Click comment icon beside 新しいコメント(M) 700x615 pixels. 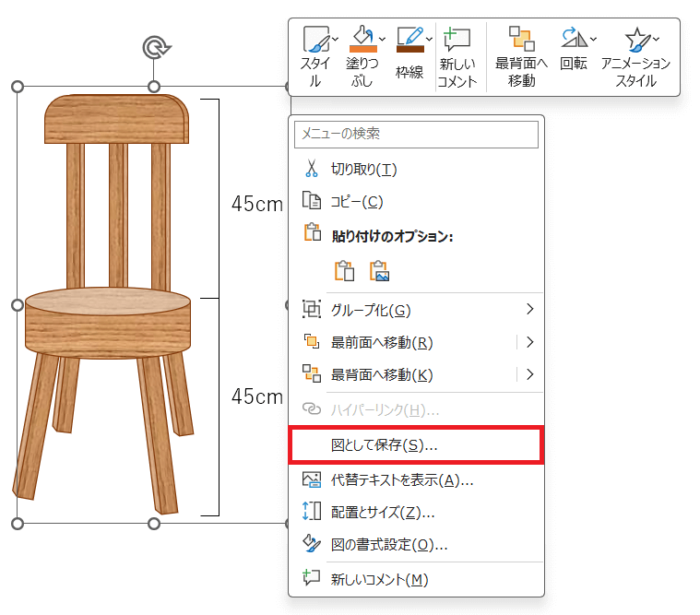point(312,577)
